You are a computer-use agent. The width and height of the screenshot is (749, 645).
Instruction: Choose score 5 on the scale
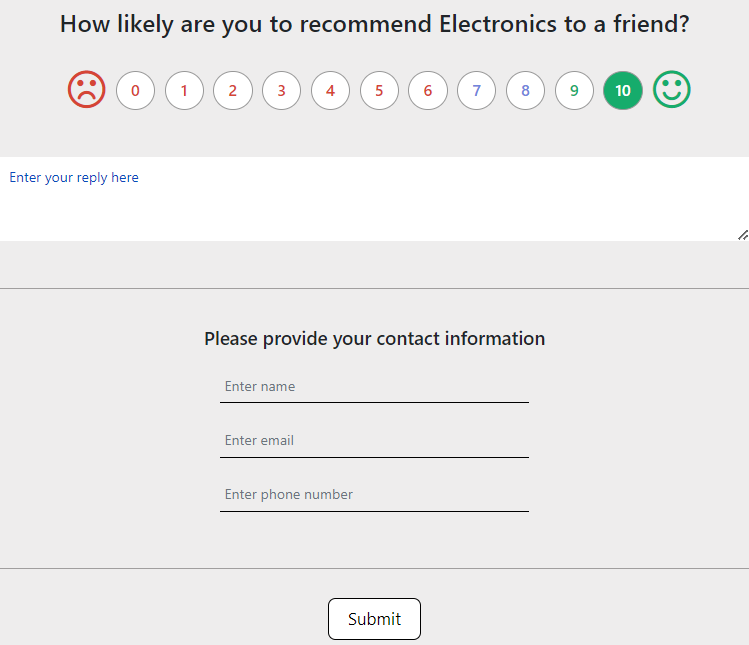[x=379, y=91]
